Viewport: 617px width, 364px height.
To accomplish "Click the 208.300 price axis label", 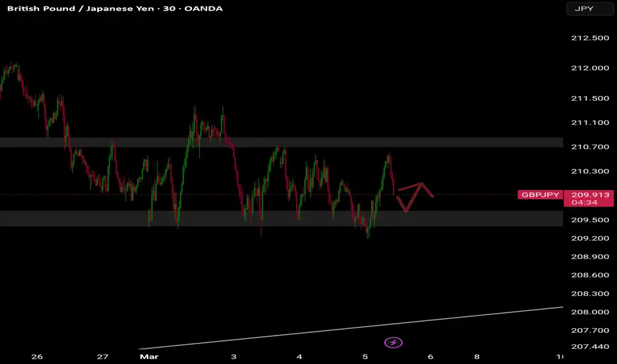I will [590, 294].
